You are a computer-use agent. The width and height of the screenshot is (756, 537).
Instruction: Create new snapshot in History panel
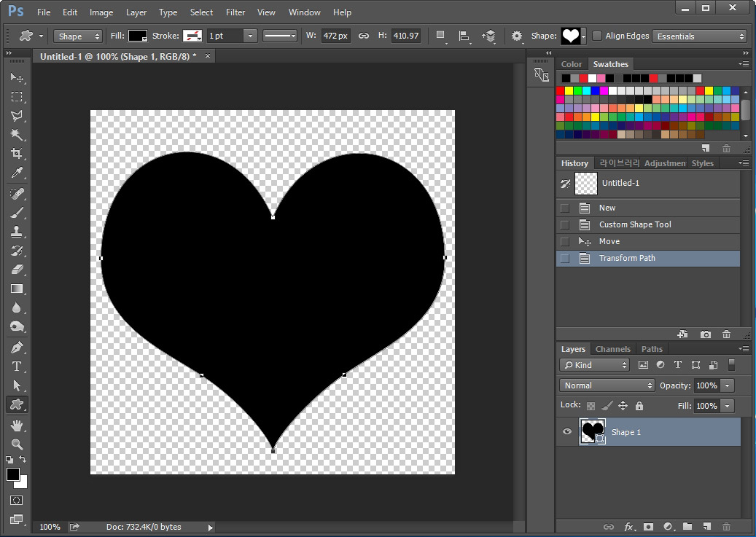click(706, 334)
